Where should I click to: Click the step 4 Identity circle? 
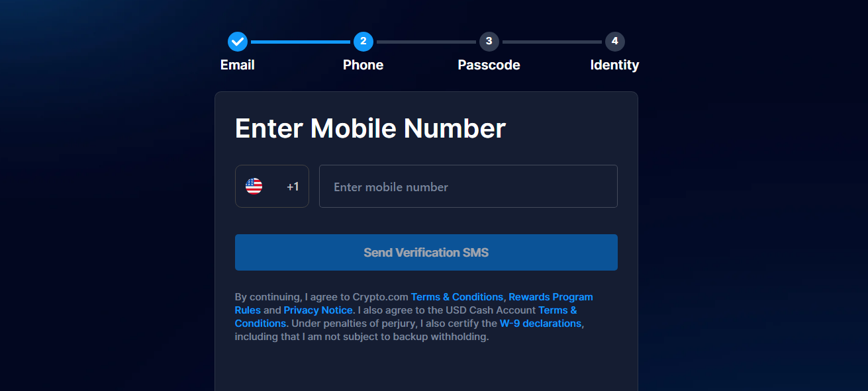pyautogui.click(x=614, y=42)
